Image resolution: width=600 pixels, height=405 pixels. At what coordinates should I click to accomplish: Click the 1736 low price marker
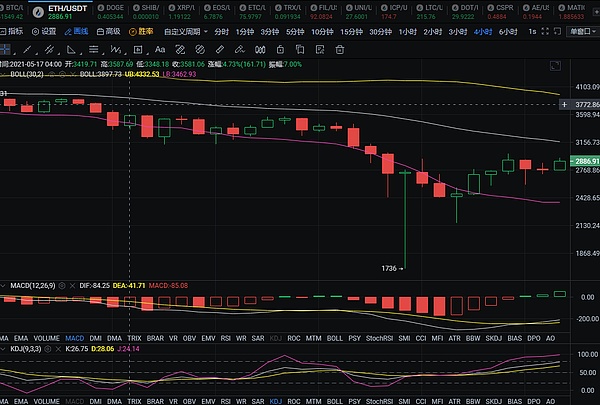pyautogui.click(x=391, y=269)
